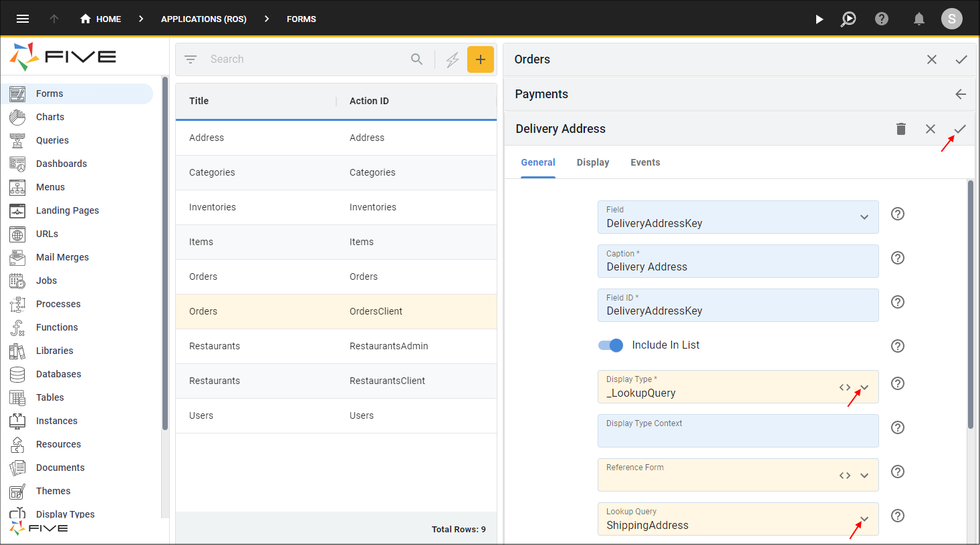Select the OrdersClient row

[336, 311]
